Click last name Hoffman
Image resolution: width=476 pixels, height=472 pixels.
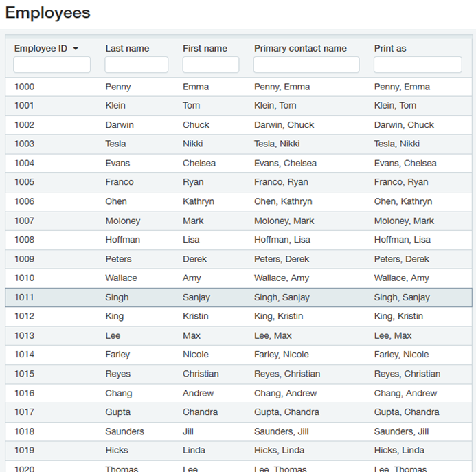[123, 240]
